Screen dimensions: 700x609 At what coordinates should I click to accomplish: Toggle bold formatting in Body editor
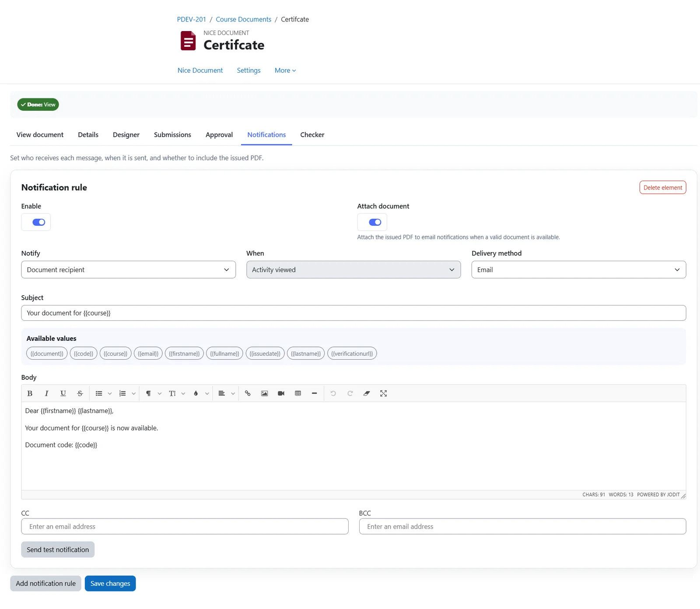(30, 393)
